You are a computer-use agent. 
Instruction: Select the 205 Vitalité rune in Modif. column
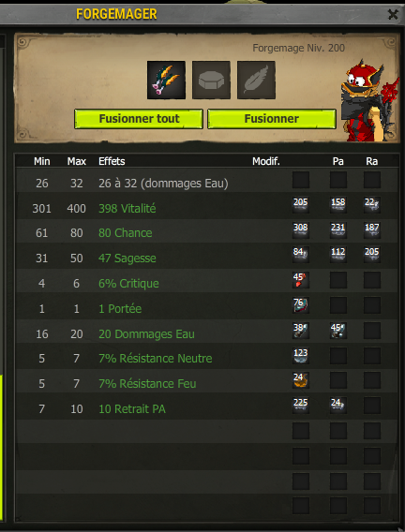pos(301,205)
